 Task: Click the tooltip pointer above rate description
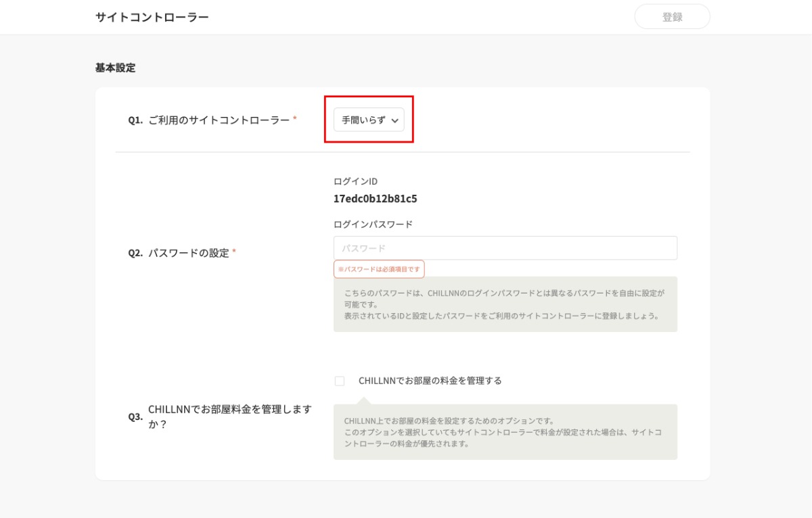tap(363, 400)
